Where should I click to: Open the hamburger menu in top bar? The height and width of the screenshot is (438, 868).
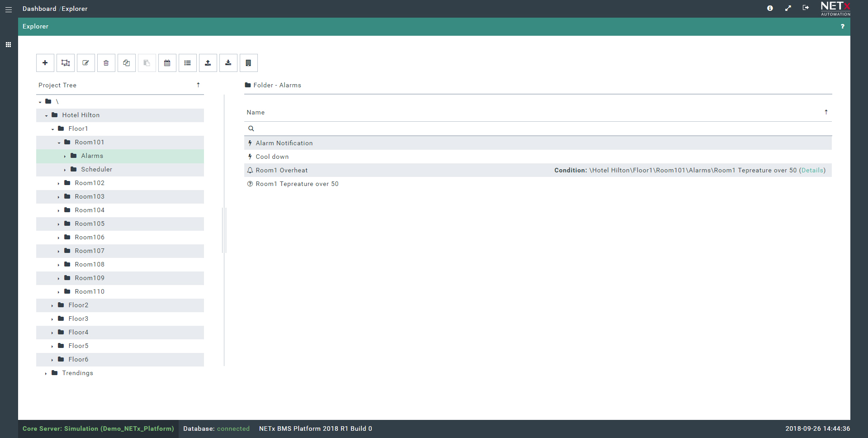tap(9, 9)
